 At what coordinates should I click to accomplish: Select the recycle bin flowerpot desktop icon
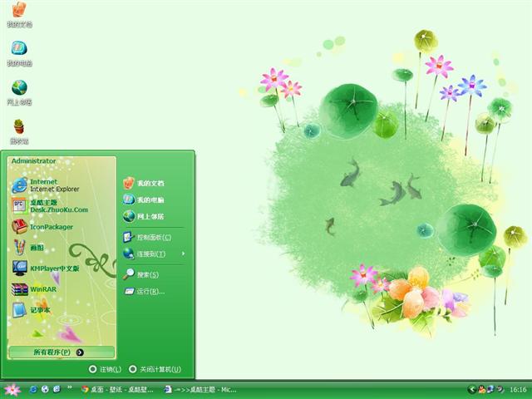click(x=19, y=131)
